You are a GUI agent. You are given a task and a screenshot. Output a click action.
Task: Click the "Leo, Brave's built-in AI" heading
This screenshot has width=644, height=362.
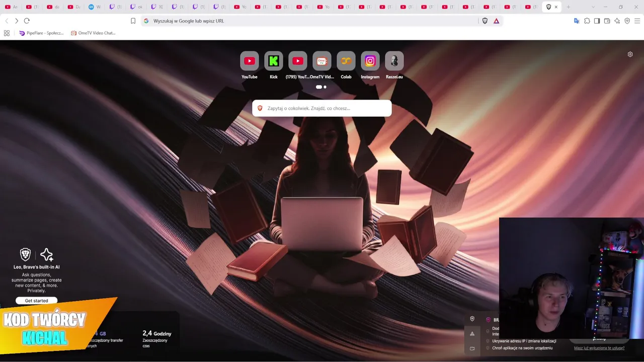pos(37,267)
